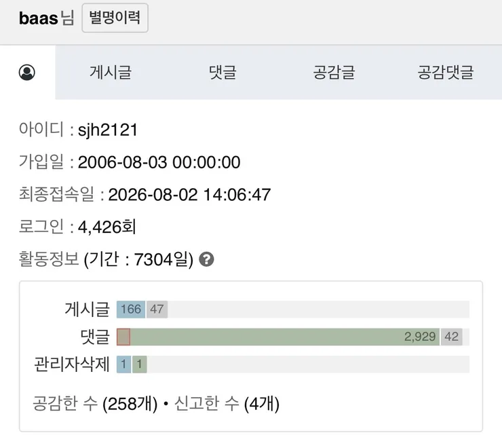Click the red-outlined box in comments bar
502x448 pixels.
click(123, 337)
